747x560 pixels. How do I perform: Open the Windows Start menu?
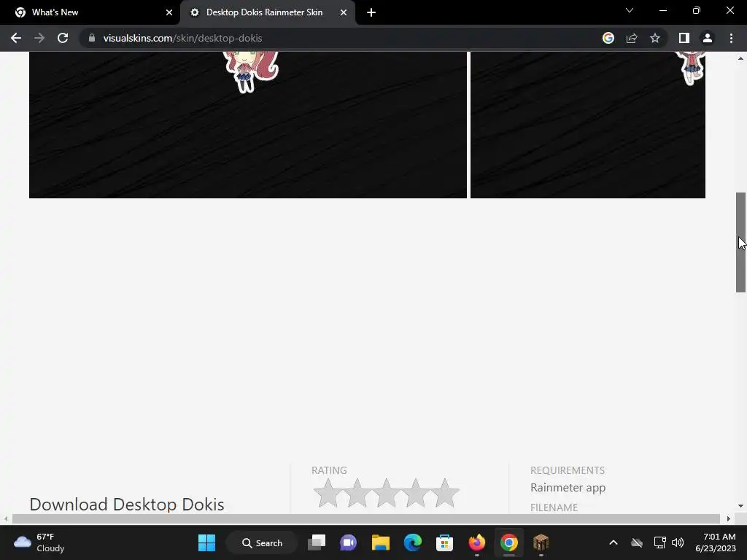(206, 542)
